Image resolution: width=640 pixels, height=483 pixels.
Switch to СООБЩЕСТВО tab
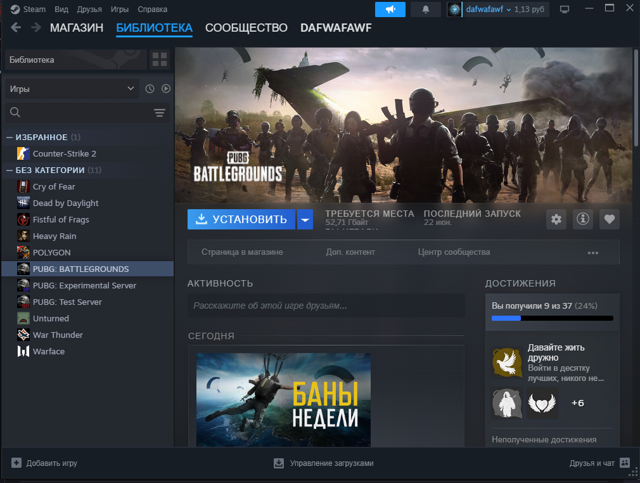[x=246, y=28]
